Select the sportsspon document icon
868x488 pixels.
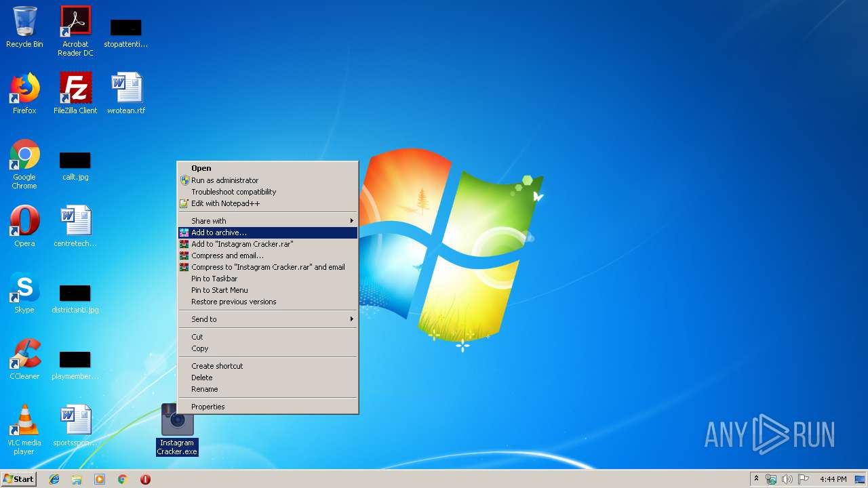point(75,426)
